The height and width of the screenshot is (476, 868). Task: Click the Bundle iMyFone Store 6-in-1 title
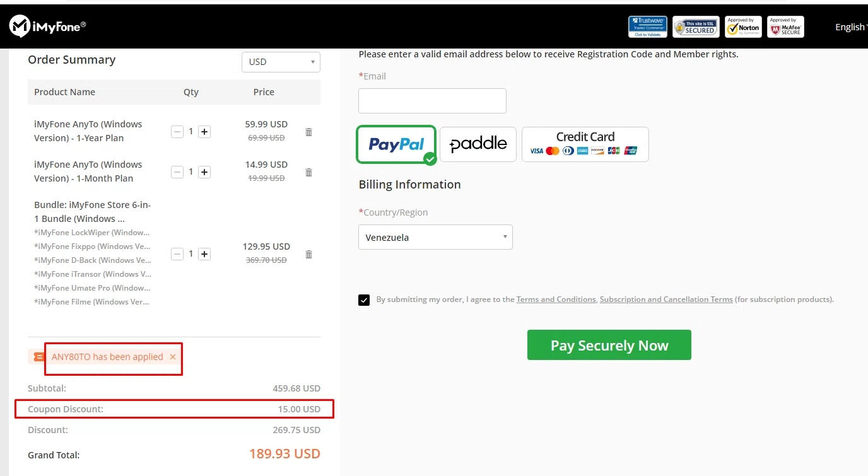93,212
